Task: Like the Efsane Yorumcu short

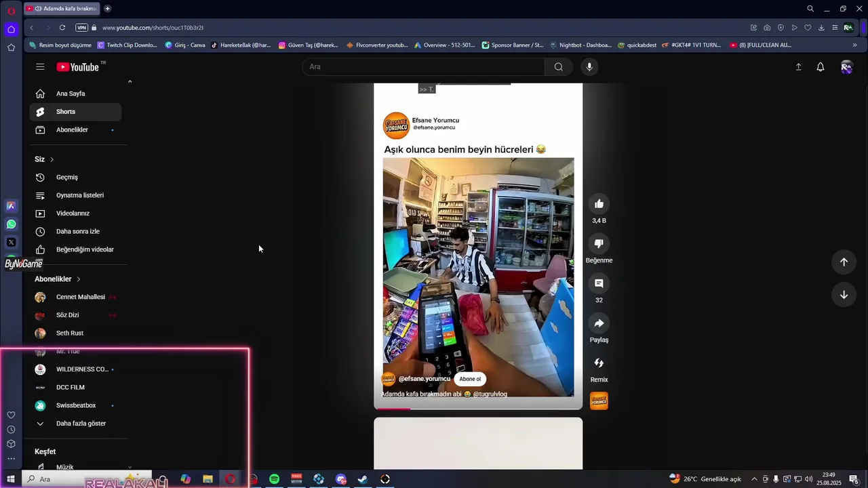Action: pyautogui.click(x=599, y=204)
